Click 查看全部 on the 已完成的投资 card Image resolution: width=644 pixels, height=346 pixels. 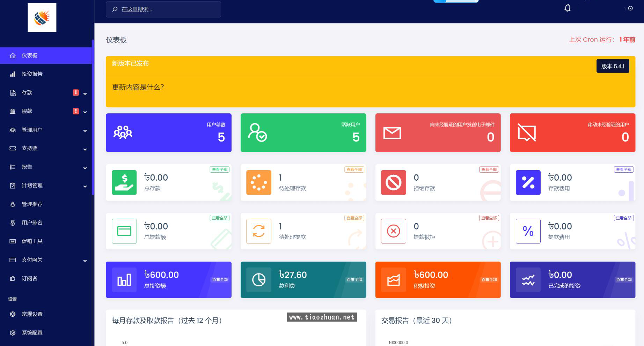tap(624, 280)
